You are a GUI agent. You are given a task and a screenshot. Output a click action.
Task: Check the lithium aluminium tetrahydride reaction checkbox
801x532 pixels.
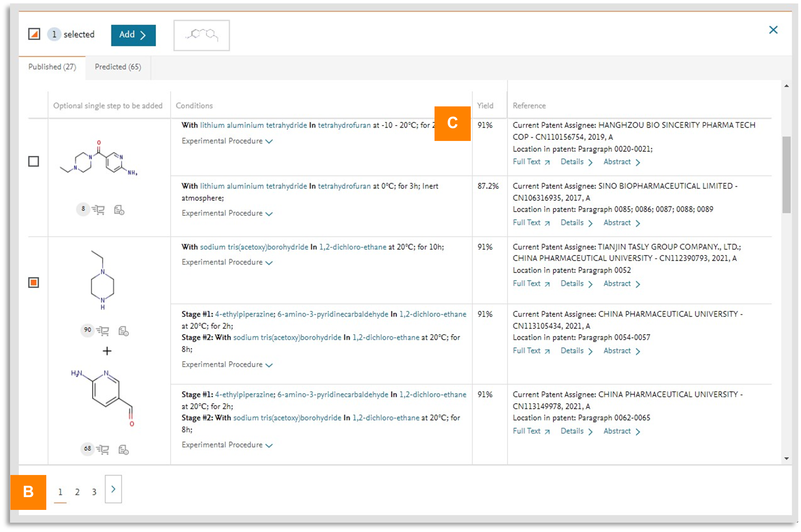click(x=34, y=161)
